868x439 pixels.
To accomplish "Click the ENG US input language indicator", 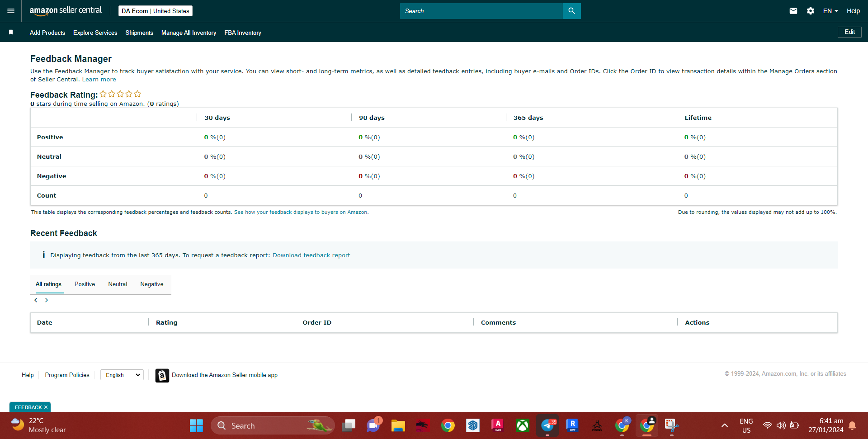I will pos(746,425).
